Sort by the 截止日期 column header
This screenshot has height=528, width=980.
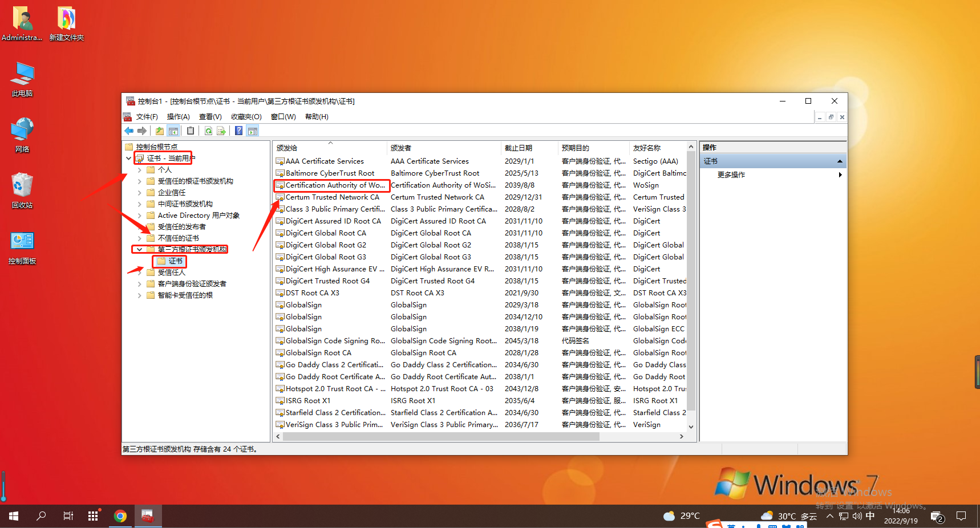point(529,148)
